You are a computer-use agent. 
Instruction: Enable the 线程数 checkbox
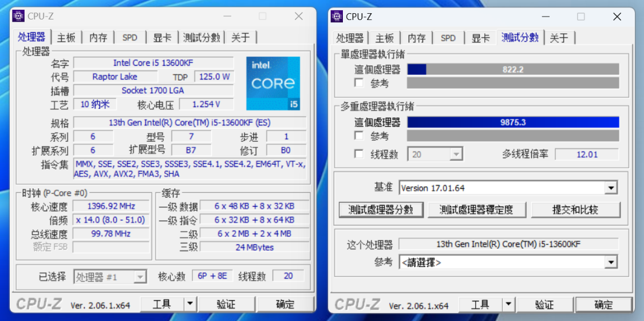tap(359, 154)
